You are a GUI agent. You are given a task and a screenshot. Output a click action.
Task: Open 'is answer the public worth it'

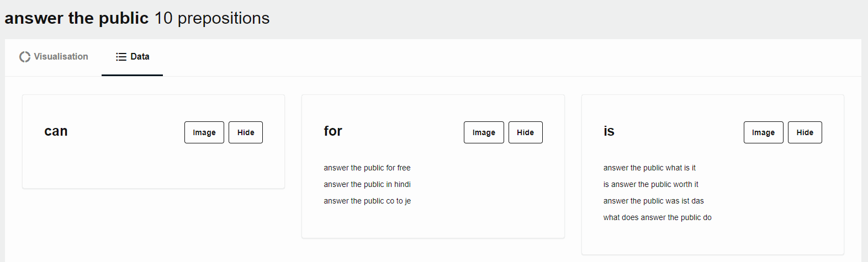[650, 184]
